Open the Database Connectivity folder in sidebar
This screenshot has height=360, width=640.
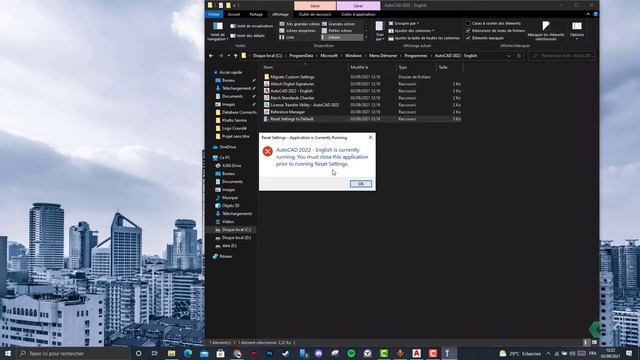tap(239, 112)
